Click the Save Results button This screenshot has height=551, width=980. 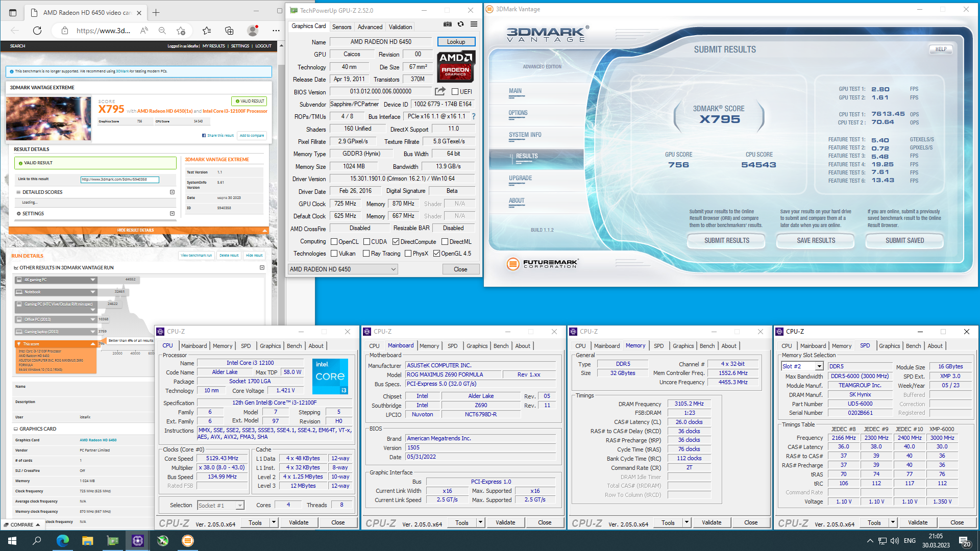pyautogui.click(x=816, y=241)
